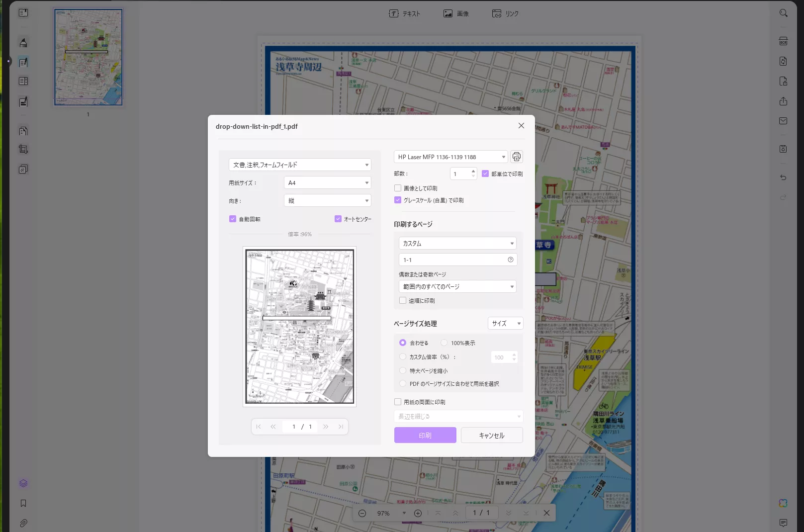Click the zoom in plus button

[x=418, y=513]
